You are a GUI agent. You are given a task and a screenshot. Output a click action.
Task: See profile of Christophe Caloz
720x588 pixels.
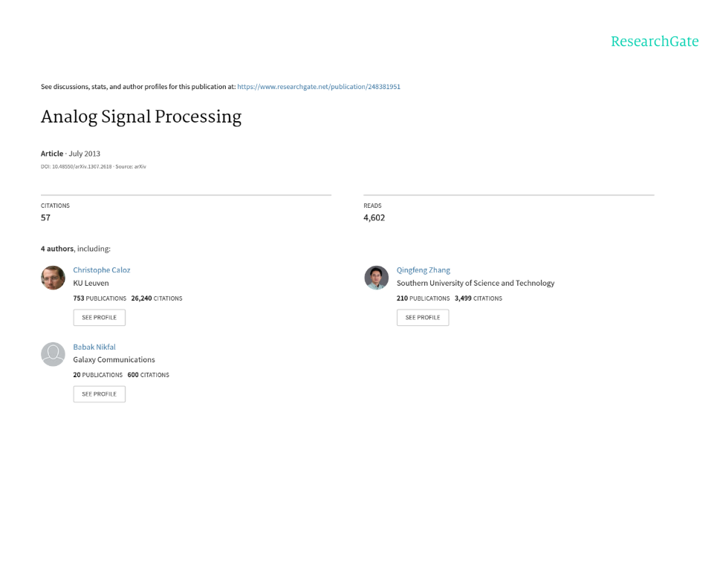click(99, 318)
